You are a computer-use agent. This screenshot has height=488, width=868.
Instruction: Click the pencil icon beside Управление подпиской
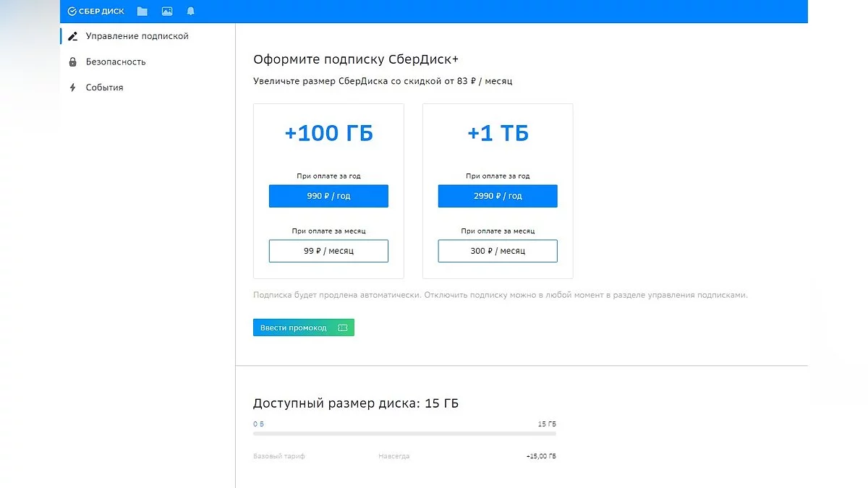72,36
